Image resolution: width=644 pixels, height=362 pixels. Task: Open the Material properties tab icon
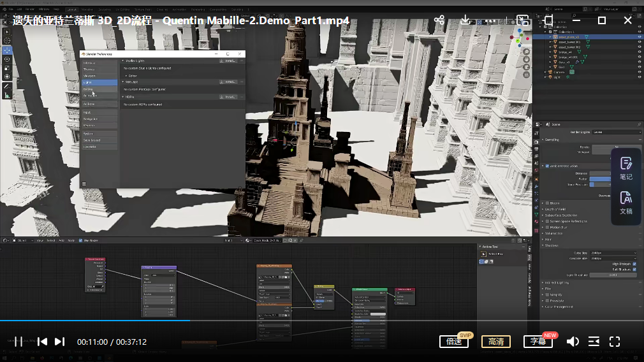click(536, 222)
